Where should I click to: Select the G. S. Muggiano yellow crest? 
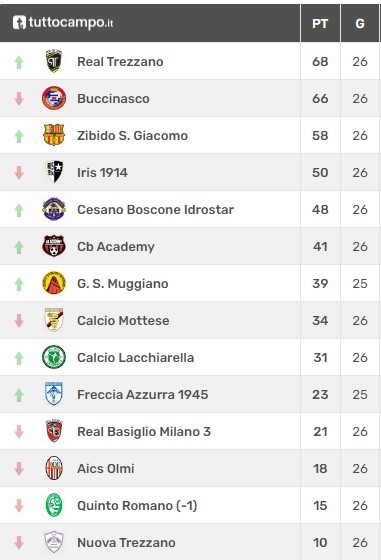(x=54, y=283)
